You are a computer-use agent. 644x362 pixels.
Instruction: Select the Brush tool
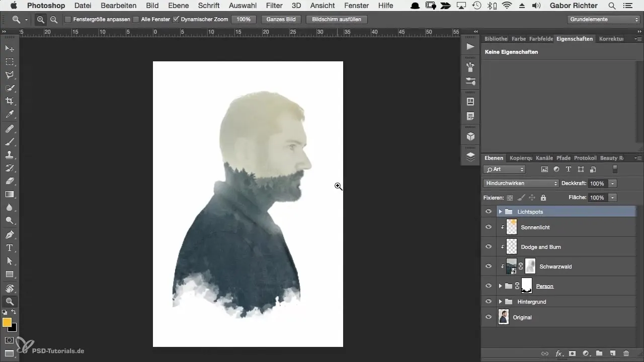10,142
